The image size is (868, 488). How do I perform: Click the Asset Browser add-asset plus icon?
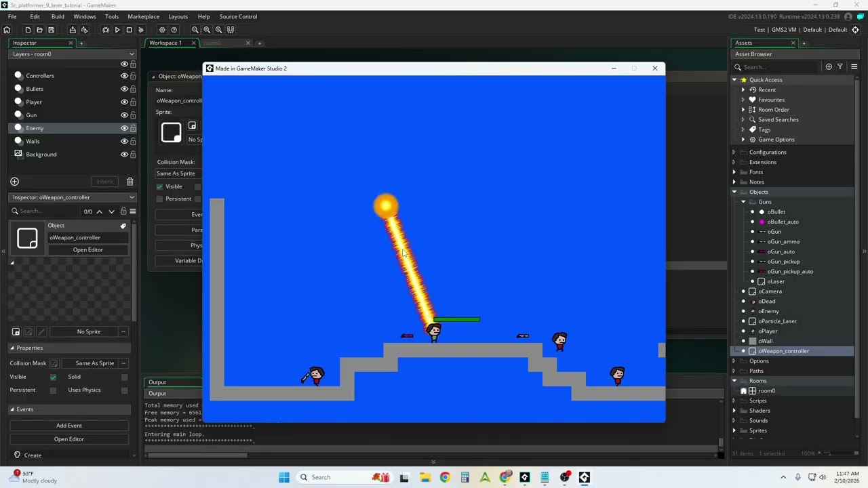(x=829, y=67)
